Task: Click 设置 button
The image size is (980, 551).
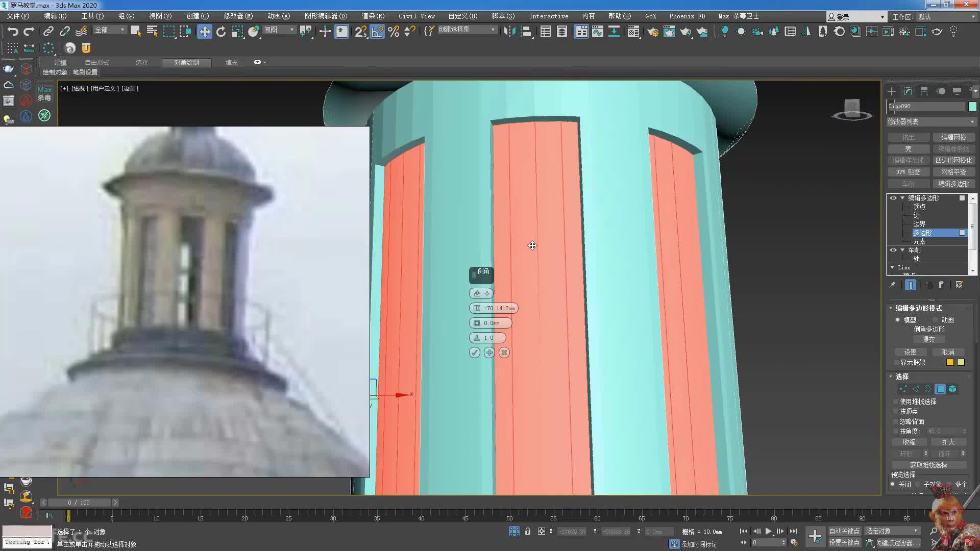Action: [x=910, y=352]
